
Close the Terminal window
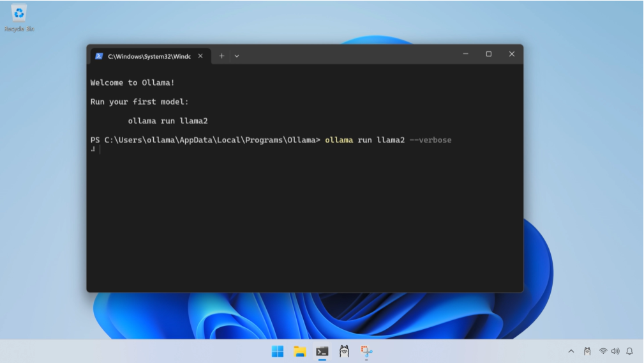click(x=512, y=54)
